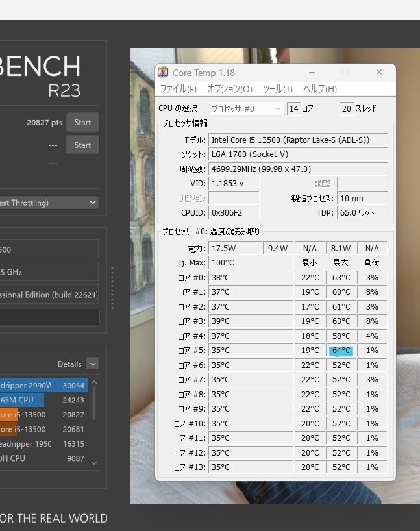The image size is (420, 531).
Task: Click the 8.1W power reading
Action: click(x=340, y=248)
